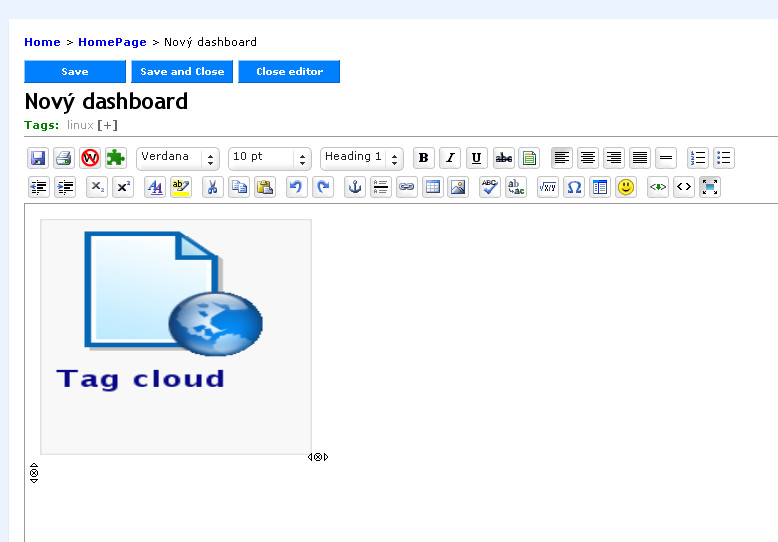Click the clipboard paste icon
Image resolution: width=778 pixels, height=542 pixels.
pos(265,187)
